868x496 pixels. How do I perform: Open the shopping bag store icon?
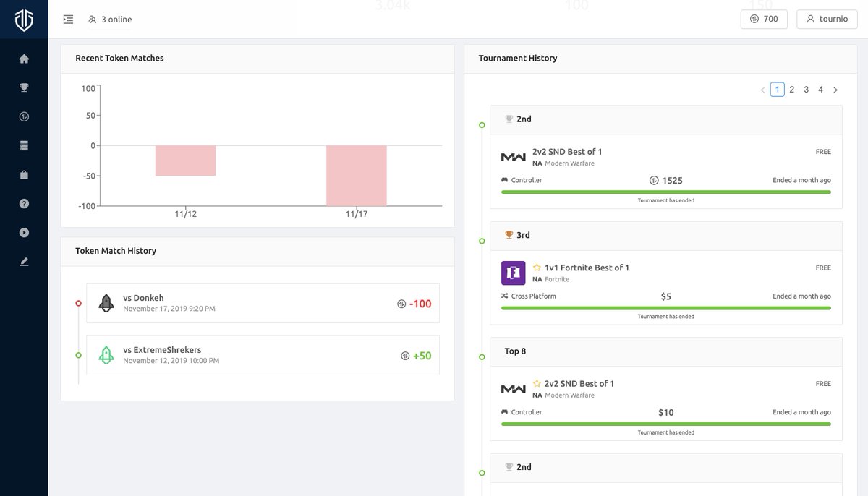pyautogui.click(x=24, y=174)
